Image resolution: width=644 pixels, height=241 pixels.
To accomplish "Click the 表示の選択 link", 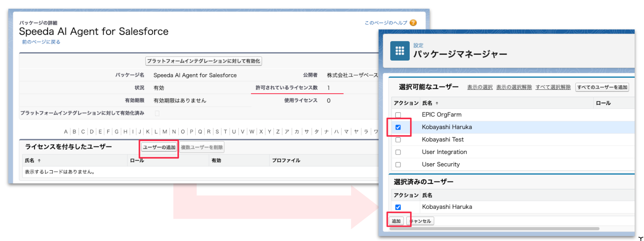I will (x=480, y=87).
